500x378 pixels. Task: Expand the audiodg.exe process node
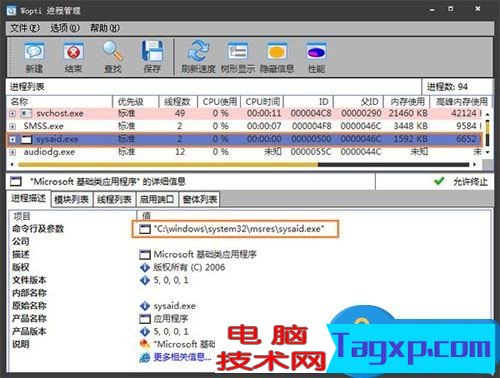coord(12,152)
